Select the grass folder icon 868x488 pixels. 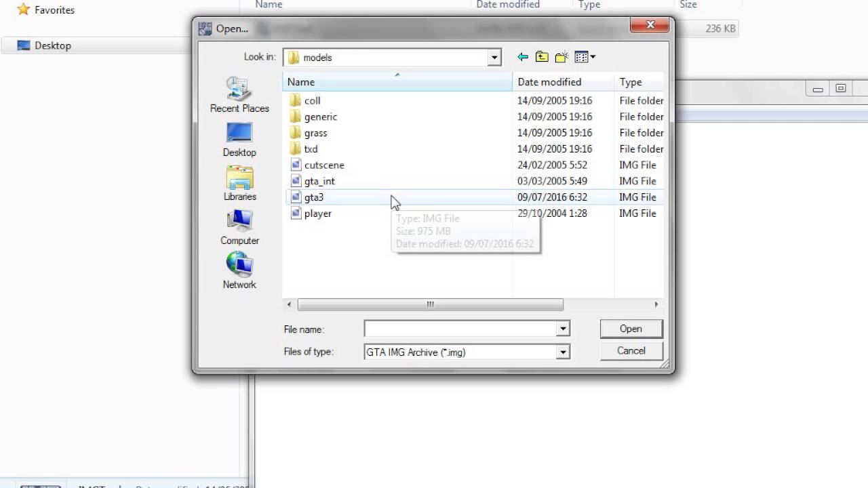(x=295, y=133)
